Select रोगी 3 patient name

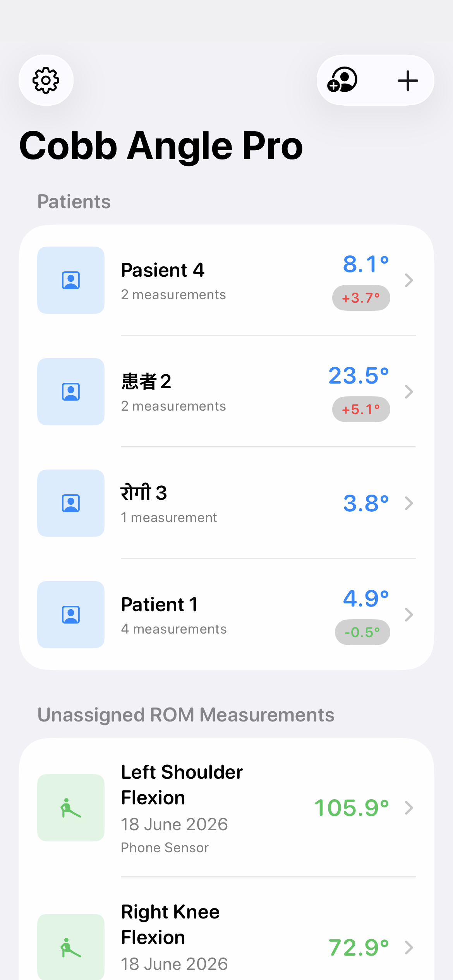coord(144,493)
